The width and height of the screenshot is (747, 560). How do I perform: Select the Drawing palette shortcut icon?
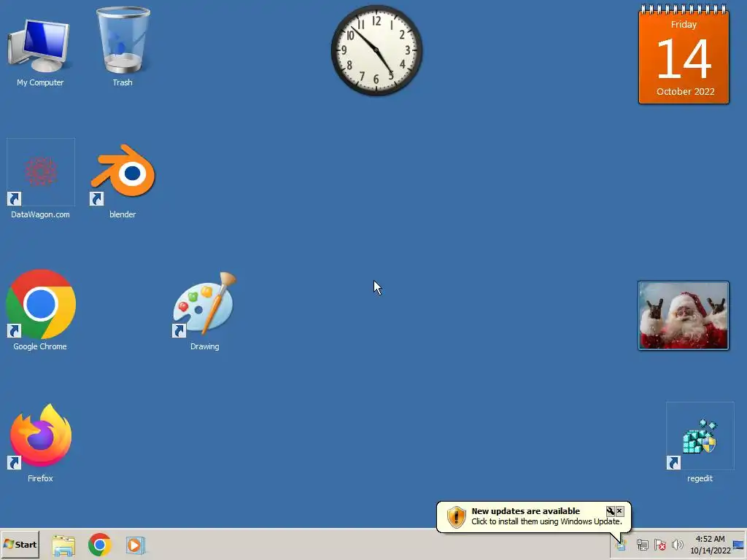204,304
